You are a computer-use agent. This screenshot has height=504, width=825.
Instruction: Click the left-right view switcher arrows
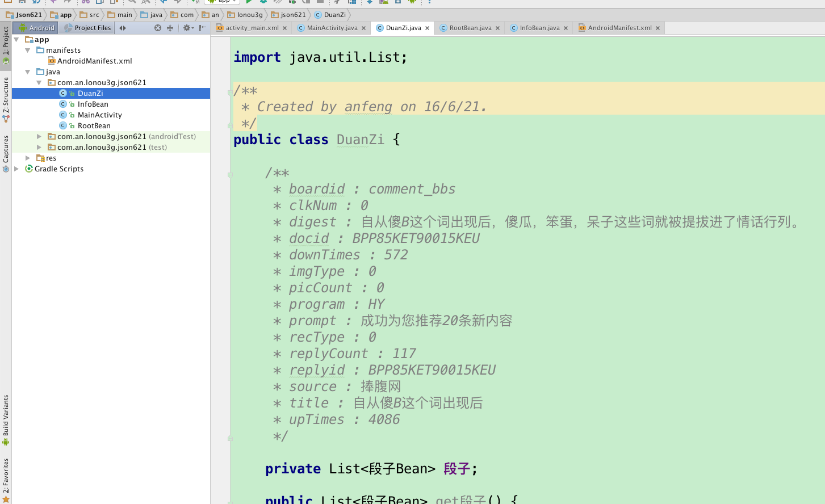tap(123, 28)
